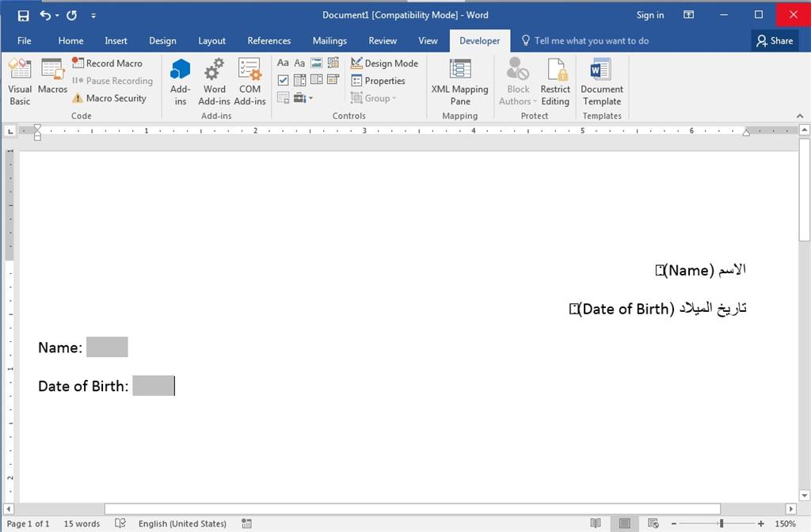Collapse the ribbon
The height and width of the screenshot is (532, 811).
[799, 116]
